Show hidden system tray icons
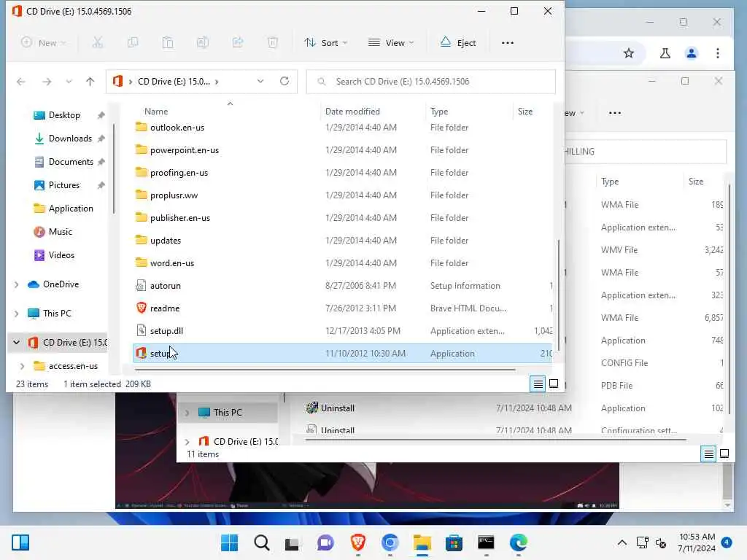 pyautogui.click(x=622, y=542)
